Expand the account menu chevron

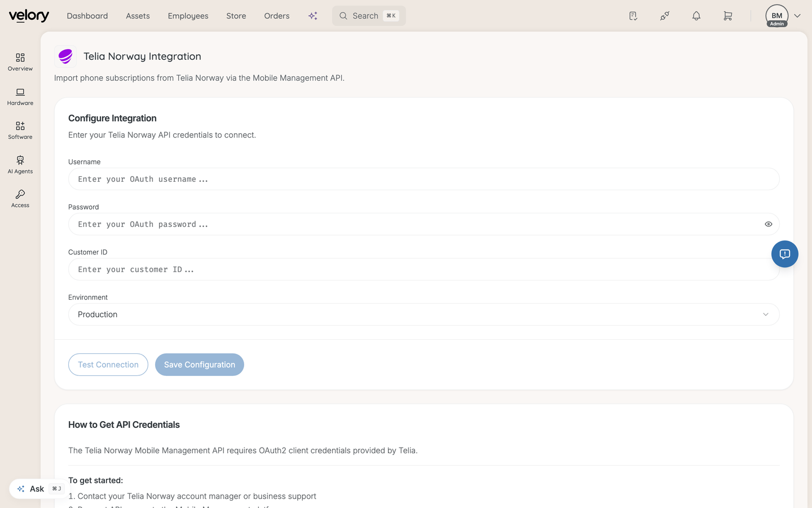click(797, 16)
